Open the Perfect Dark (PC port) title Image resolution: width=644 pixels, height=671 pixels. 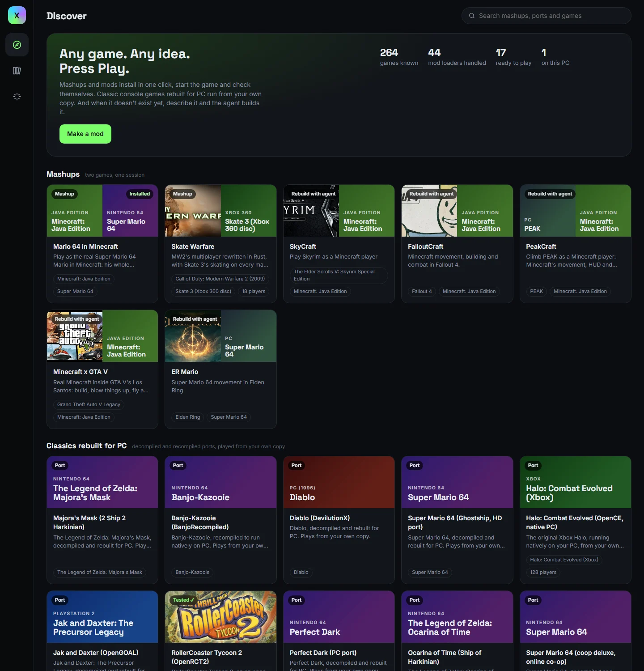coord(323,653)
